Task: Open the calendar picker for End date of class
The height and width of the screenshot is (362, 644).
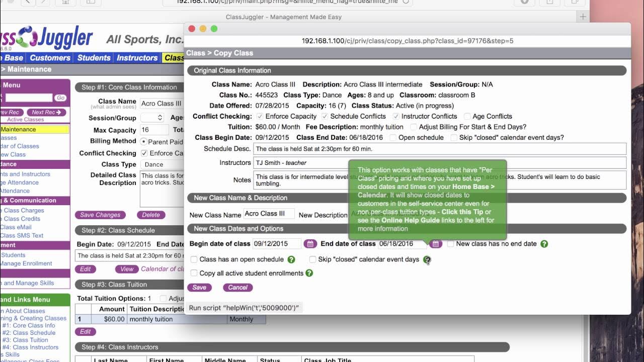Action: [435, 243]
